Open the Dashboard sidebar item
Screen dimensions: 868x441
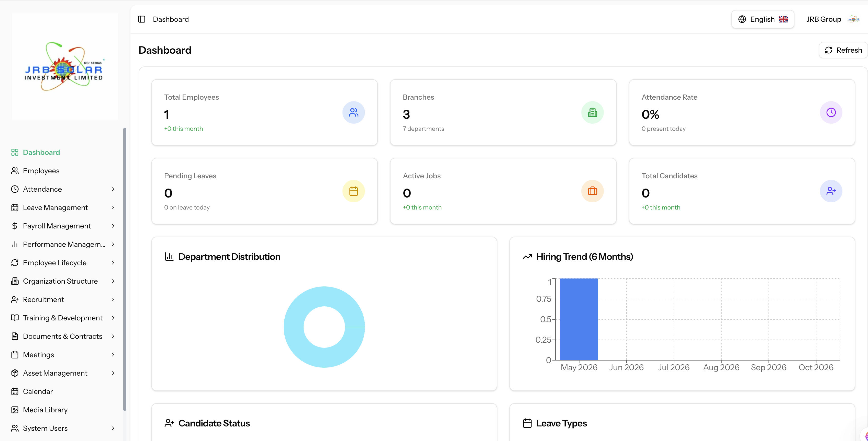click(x=63, y=153)
